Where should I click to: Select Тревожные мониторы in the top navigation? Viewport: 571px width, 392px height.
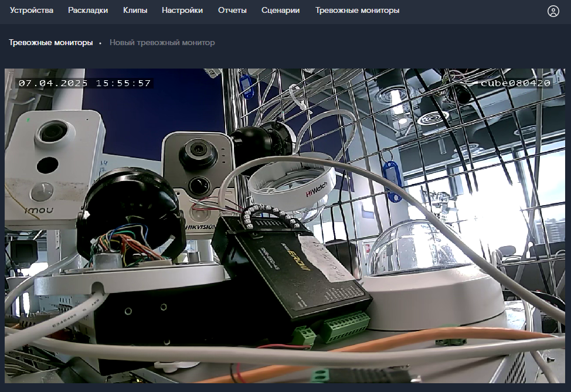(x=357, y=10)
